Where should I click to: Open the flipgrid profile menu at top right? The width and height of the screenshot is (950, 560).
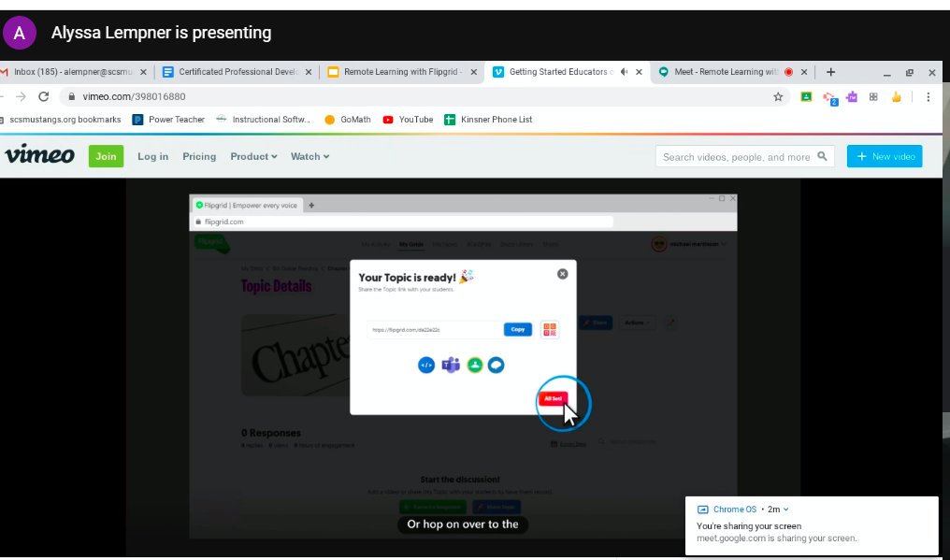tap(689, 244)
